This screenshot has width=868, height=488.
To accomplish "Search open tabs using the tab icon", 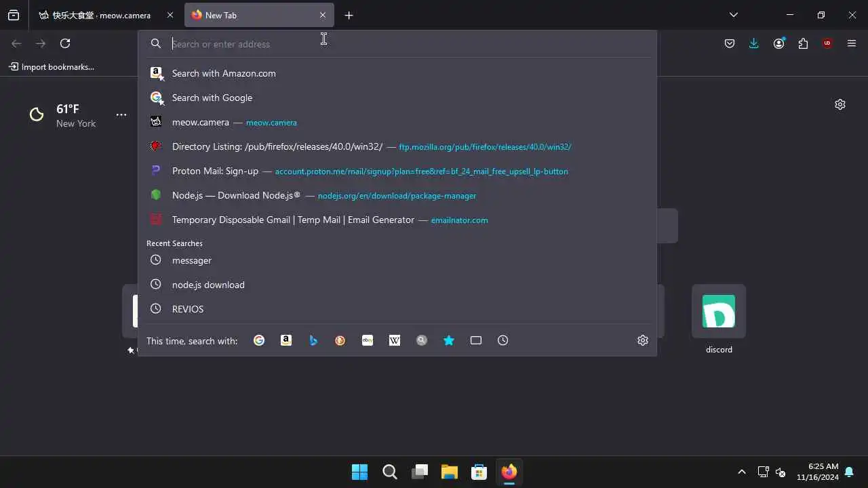I will 476,340.
